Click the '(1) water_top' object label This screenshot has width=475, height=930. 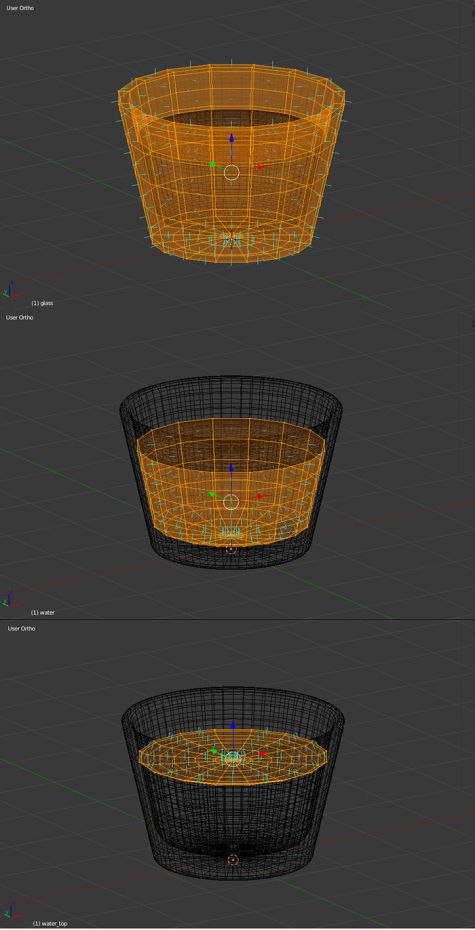pos(50,923)
